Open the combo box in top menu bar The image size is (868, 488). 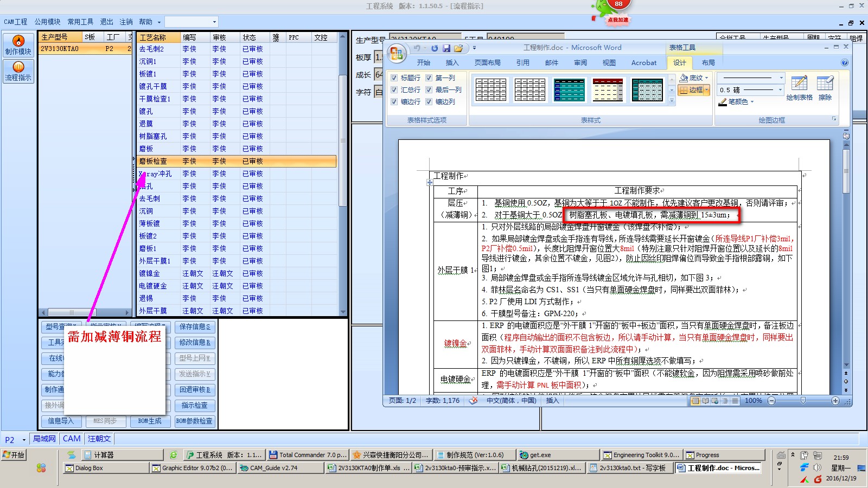pyautogui.click(x=192, y=22)
